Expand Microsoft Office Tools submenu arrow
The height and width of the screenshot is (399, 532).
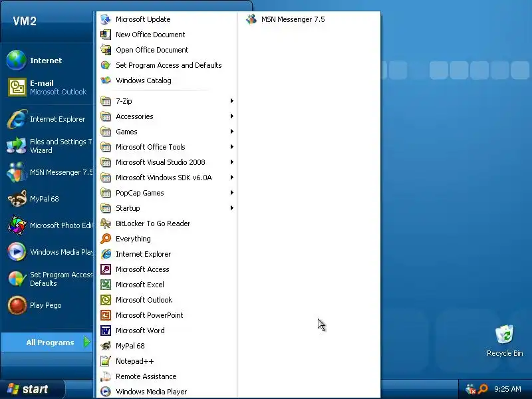pyautogui.click(x=231, y=146)
